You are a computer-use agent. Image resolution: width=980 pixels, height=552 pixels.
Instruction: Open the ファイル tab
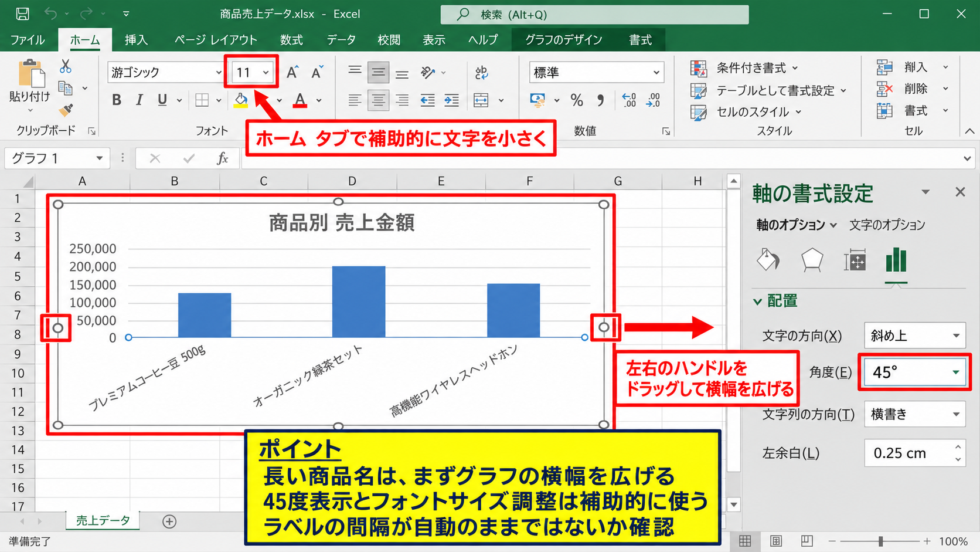28,40
